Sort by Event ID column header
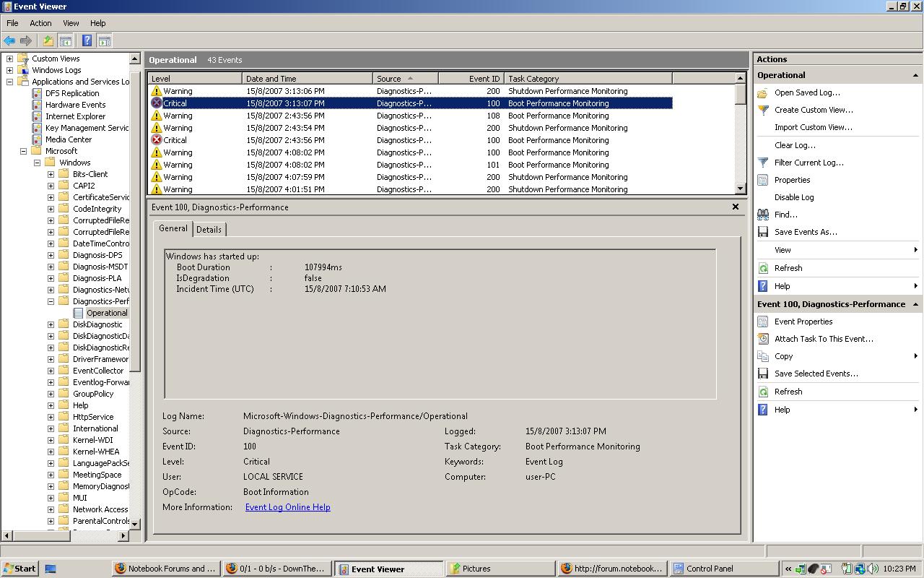 click(x=471, y=78)
